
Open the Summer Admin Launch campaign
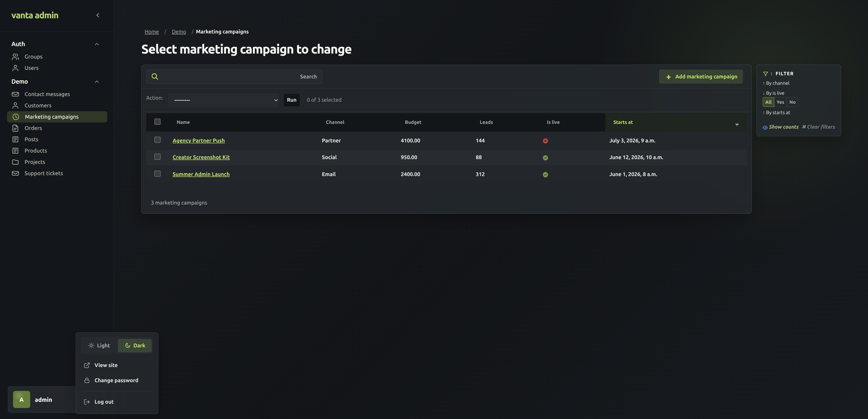point(201,174)
